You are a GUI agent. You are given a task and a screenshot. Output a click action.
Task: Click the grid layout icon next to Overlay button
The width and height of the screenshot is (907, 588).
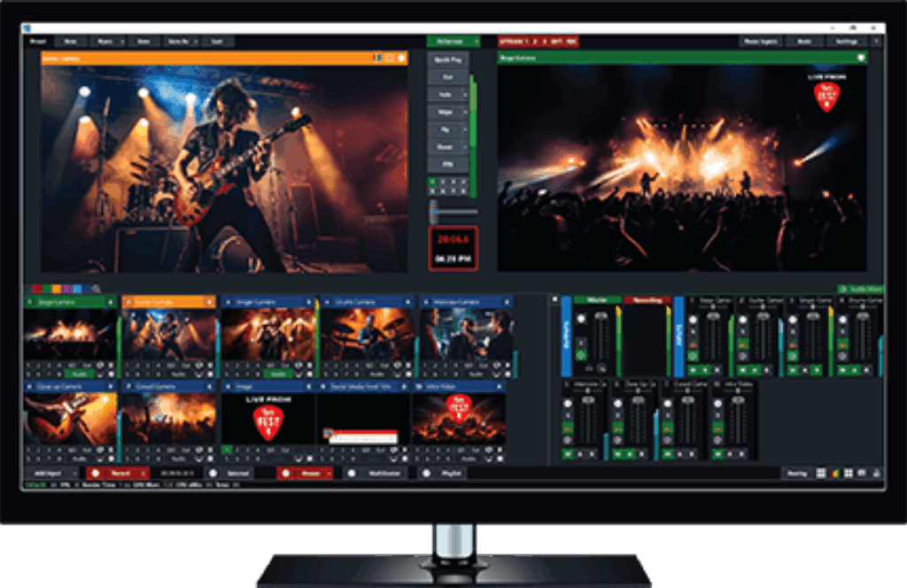click(x=820, y=473)
